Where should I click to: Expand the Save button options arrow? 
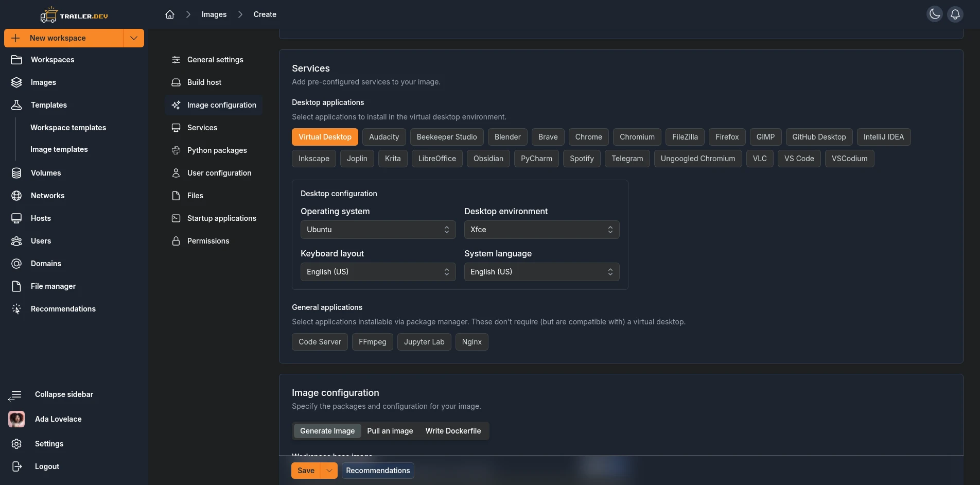[329, 471]
